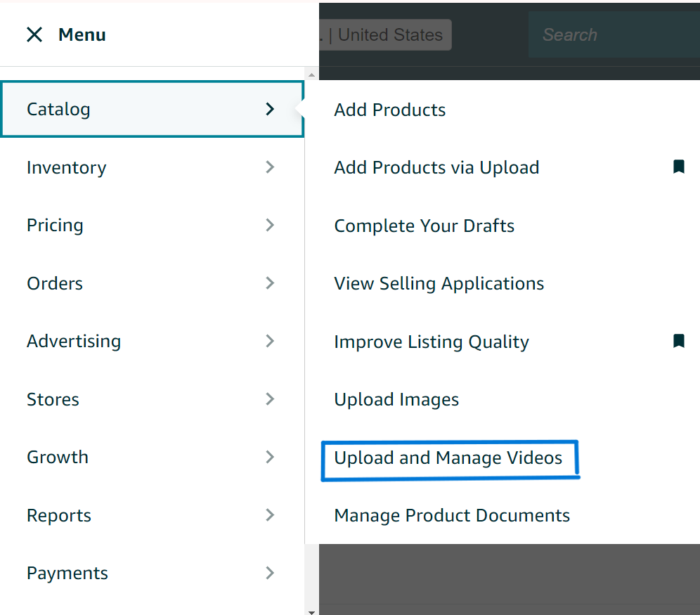Expand the Orders submenu chevron
The height and width of the screenshot is (615, 700).
click(x=270, y=283)
